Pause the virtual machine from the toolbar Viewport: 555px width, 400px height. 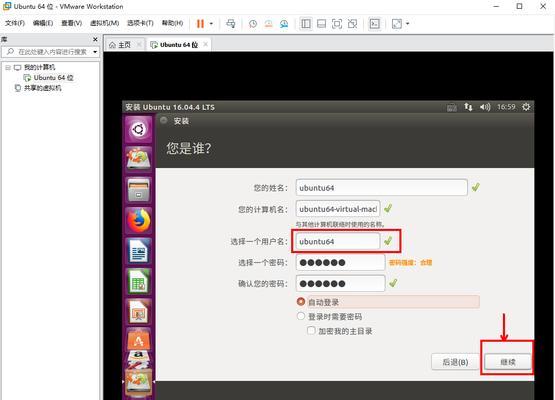[x=200, y=24]
